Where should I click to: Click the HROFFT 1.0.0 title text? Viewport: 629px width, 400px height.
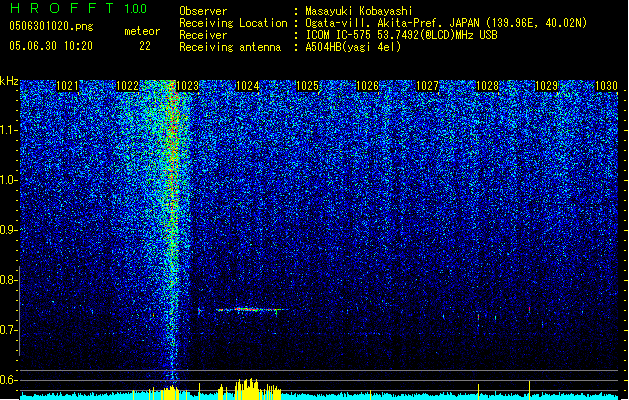(78, 8)
